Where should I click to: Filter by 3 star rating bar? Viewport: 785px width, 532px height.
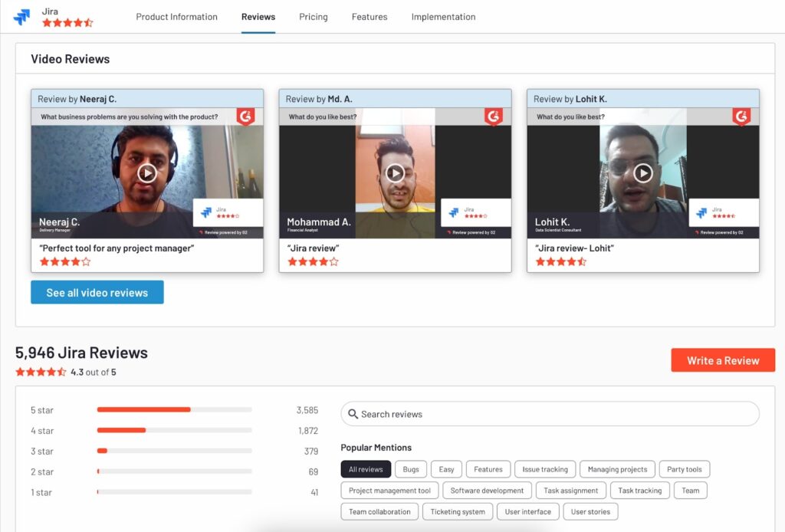click(174, 451)
